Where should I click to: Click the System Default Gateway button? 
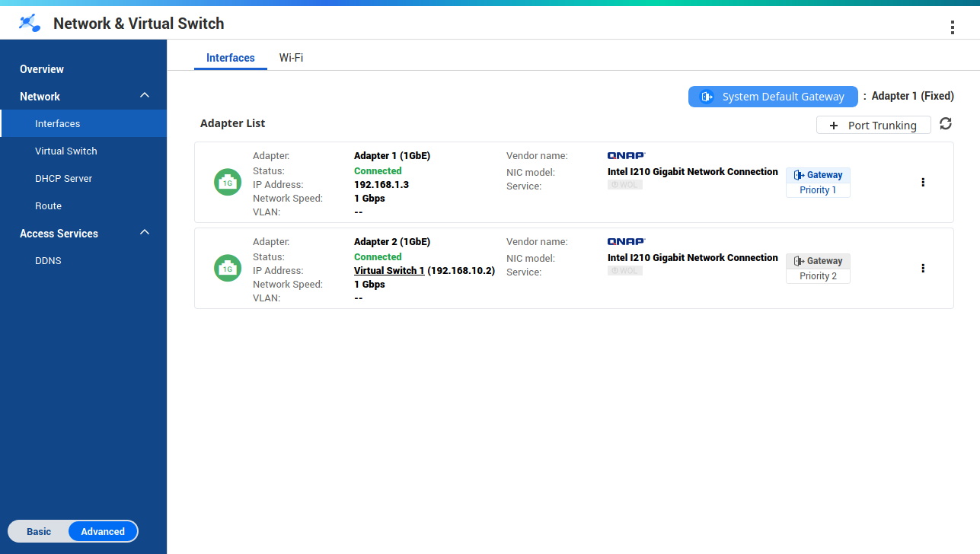point(773,97)
